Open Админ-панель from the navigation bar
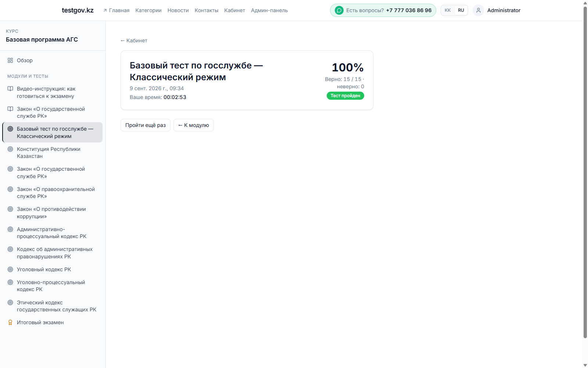 [269, 10]
